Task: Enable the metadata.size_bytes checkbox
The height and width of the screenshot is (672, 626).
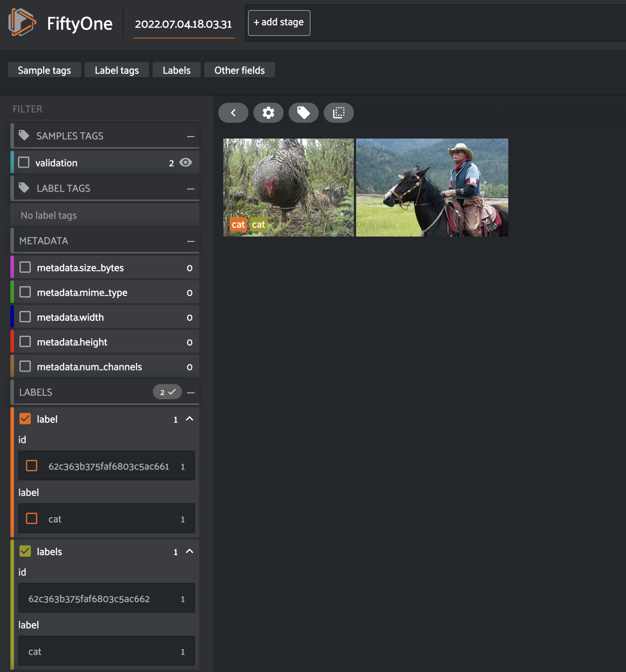Action: tap(25, 267)
